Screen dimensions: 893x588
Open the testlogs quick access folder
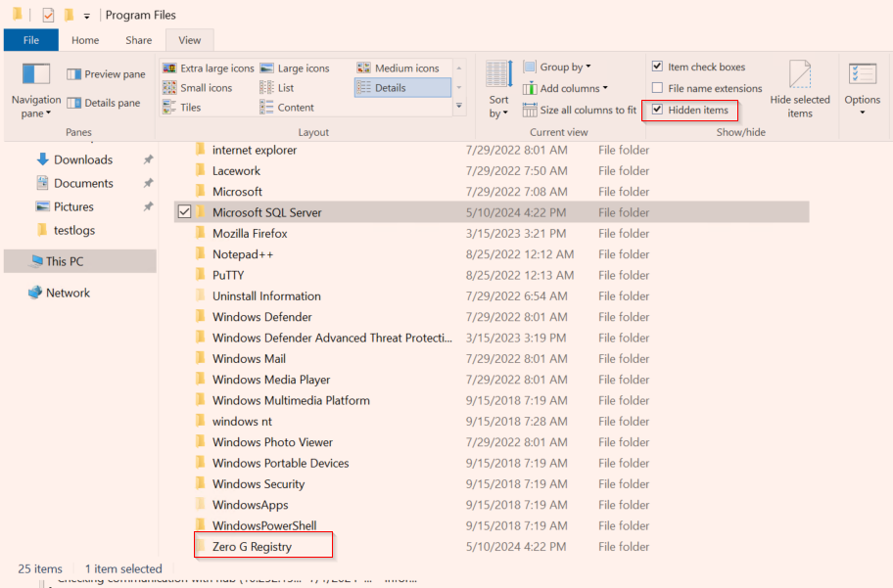tap(74, 230)
